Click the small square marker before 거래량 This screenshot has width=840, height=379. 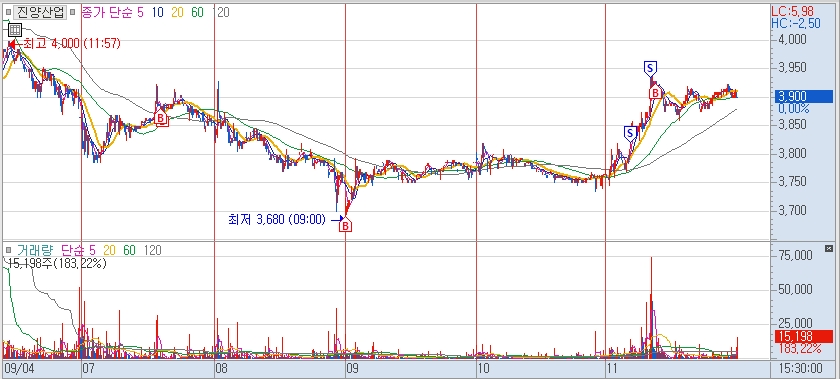[x=8, y=250]
